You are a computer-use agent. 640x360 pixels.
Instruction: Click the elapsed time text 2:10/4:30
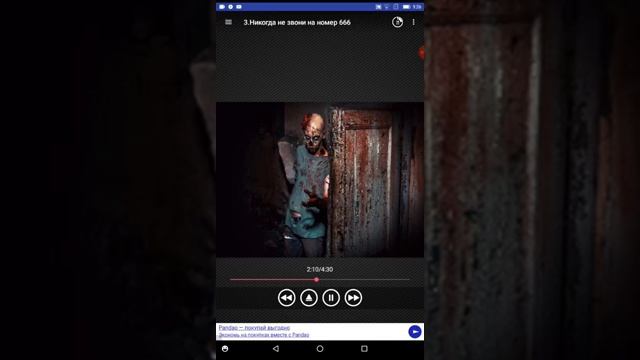[320, 269]
